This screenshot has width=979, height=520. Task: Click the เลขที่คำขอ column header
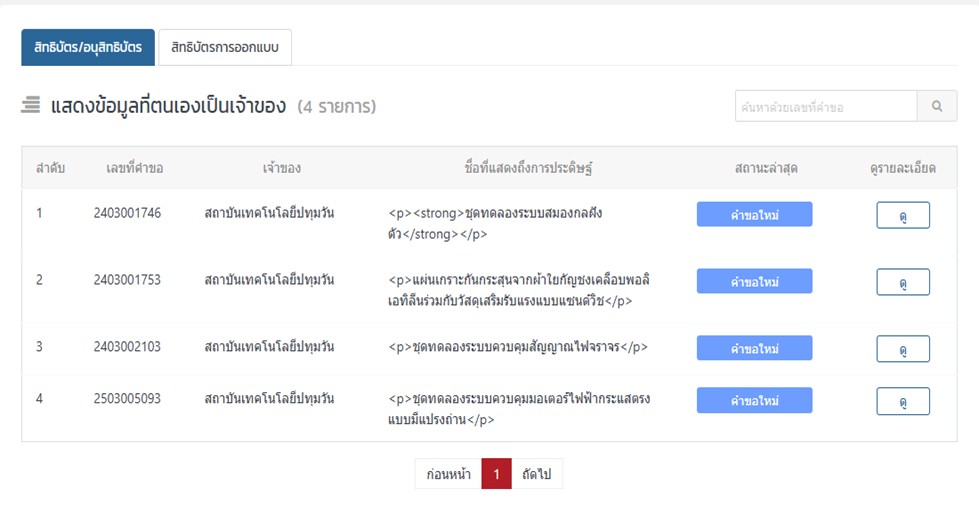(134, 168)
